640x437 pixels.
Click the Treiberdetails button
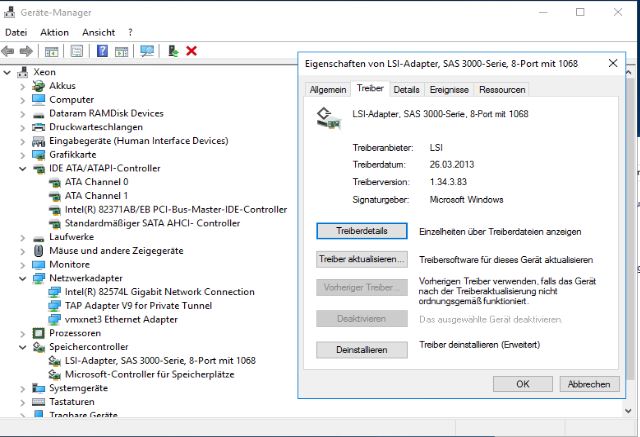pyautogui.click(x=361, y=231)
